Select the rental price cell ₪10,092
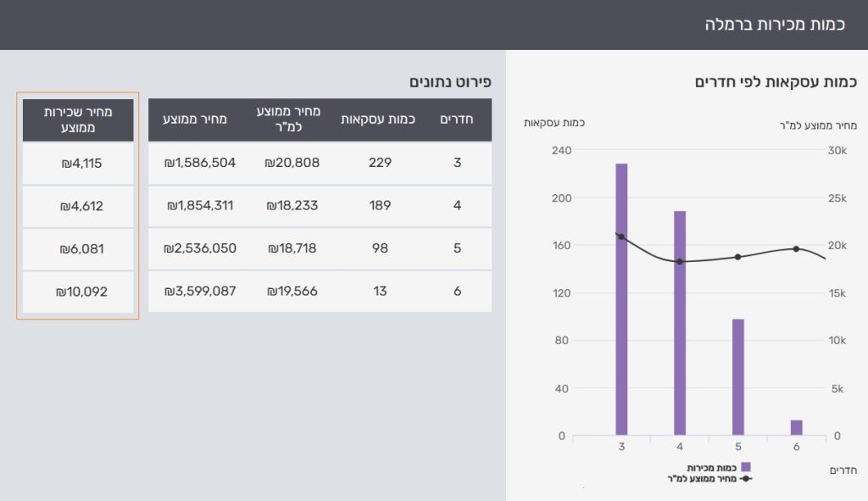The height and width of the screenshot is (501, 868). coord(78,292)
